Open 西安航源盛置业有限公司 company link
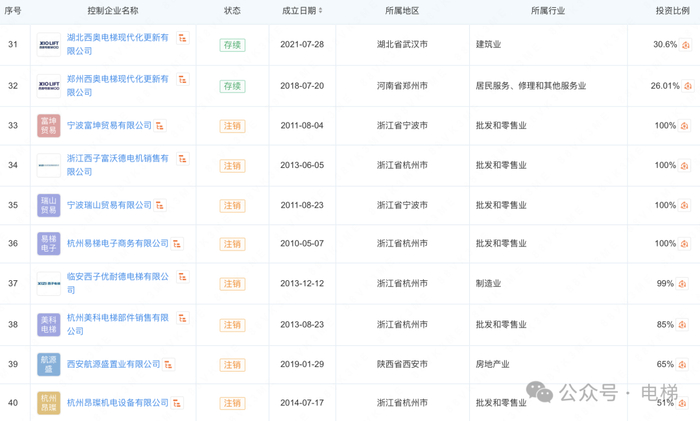Viewport: 700px width, 421px height. point(113,364)
